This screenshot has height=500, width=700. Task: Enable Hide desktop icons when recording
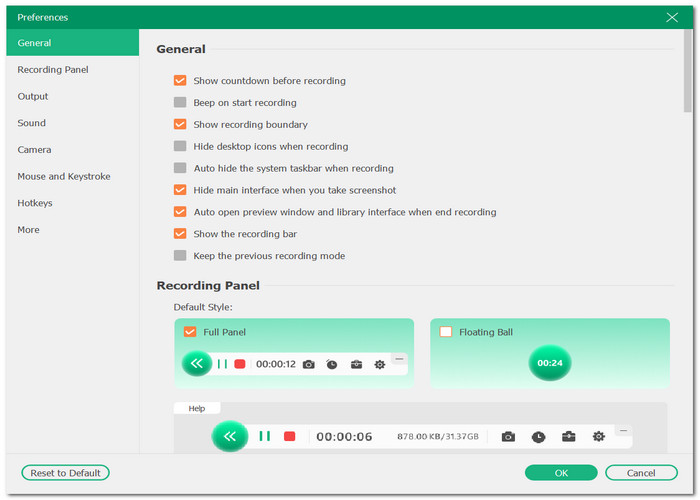pos(180,146)
